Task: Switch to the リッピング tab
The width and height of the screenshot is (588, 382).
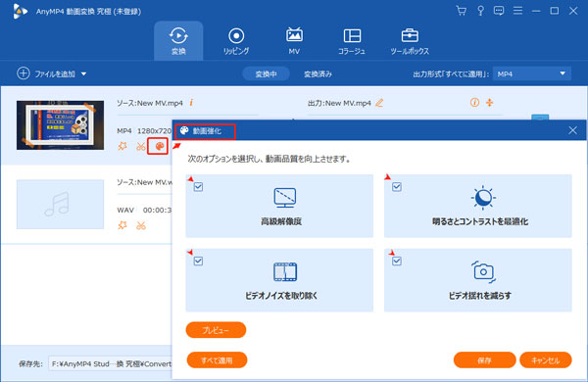Action: click(x=236, y=41)
